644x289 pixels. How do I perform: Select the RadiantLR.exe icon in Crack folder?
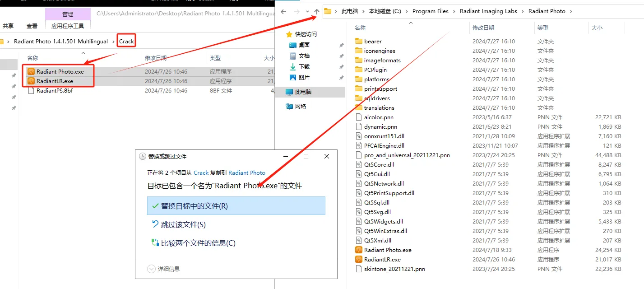click(x=31, y=81)
